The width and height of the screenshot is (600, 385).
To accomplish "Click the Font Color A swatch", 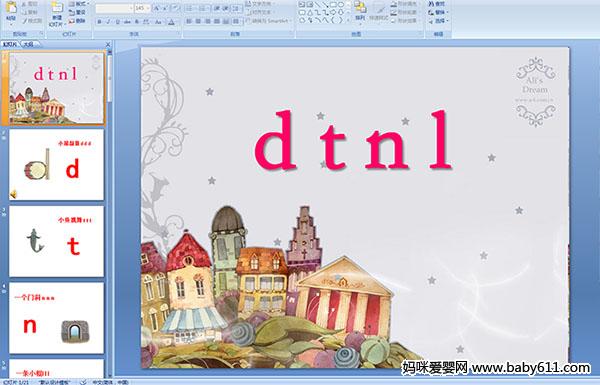I will [x=171, y=22].
